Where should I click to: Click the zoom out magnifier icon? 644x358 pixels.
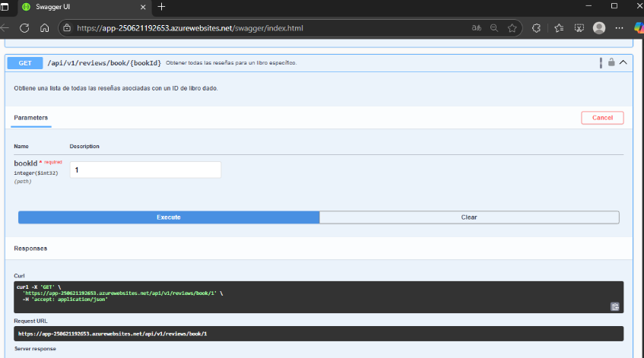494,28
